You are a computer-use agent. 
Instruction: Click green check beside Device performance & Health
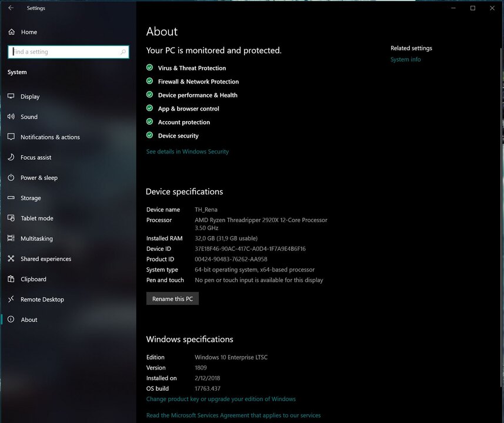point(149,95)
